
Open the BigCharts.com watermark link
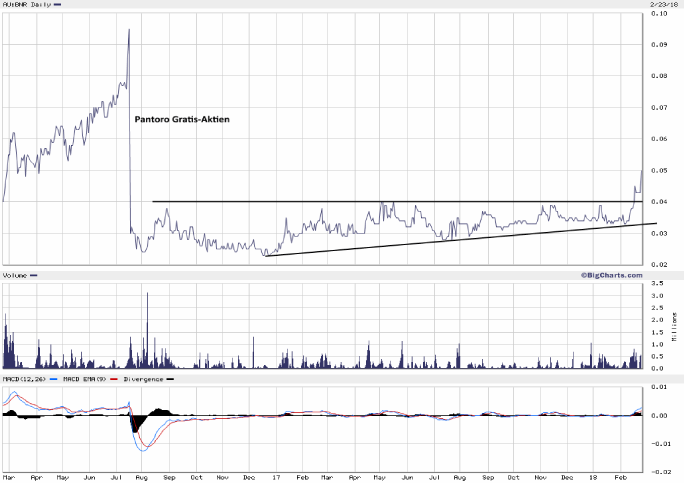(611, 274)
